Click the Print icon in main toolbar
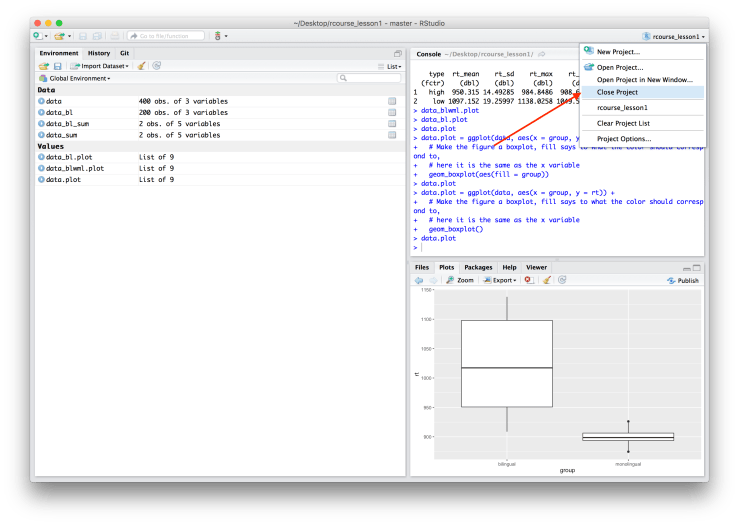Viewport: 739px width, 525px height. [115, 36]
